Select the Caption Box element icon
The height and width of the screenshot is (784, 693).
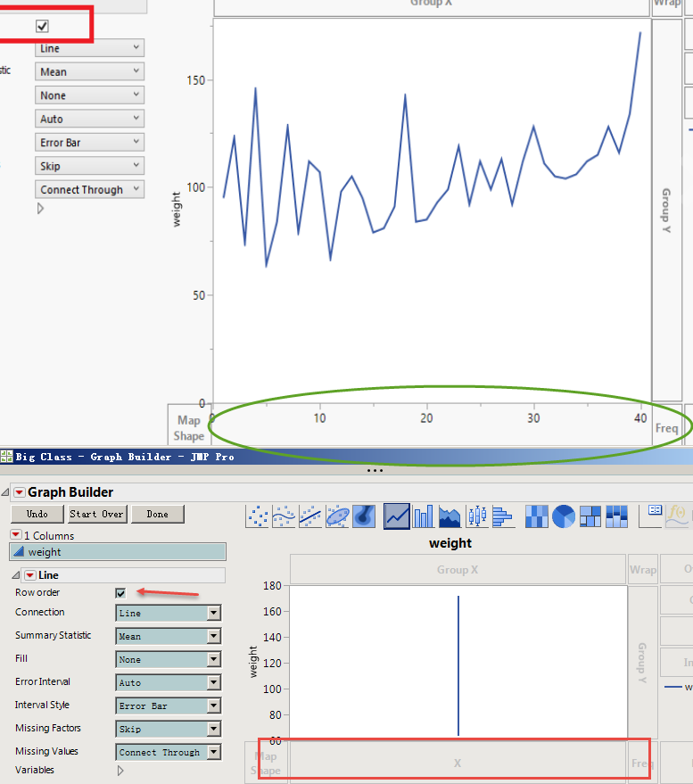point(651,516)
